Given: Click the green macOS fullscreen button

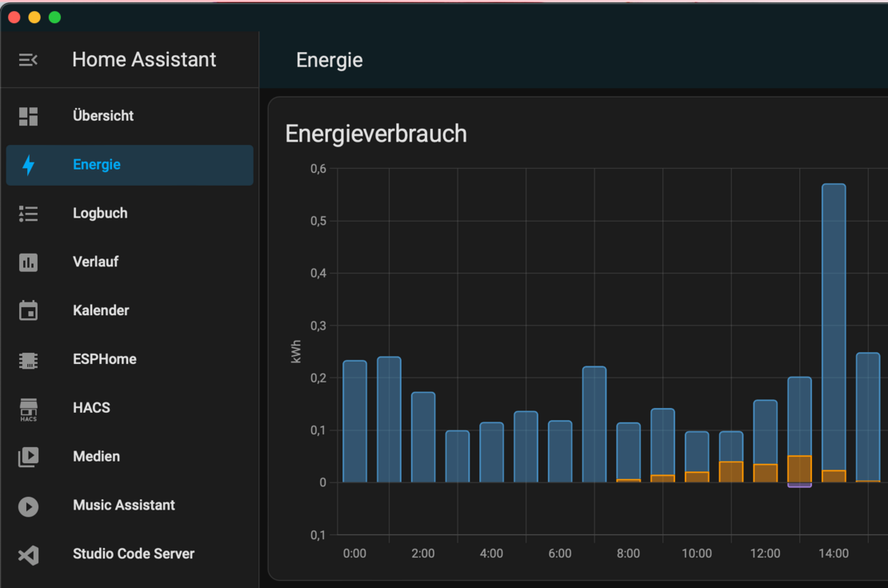Looking at the screenshot, I should (x=54, y=18).
